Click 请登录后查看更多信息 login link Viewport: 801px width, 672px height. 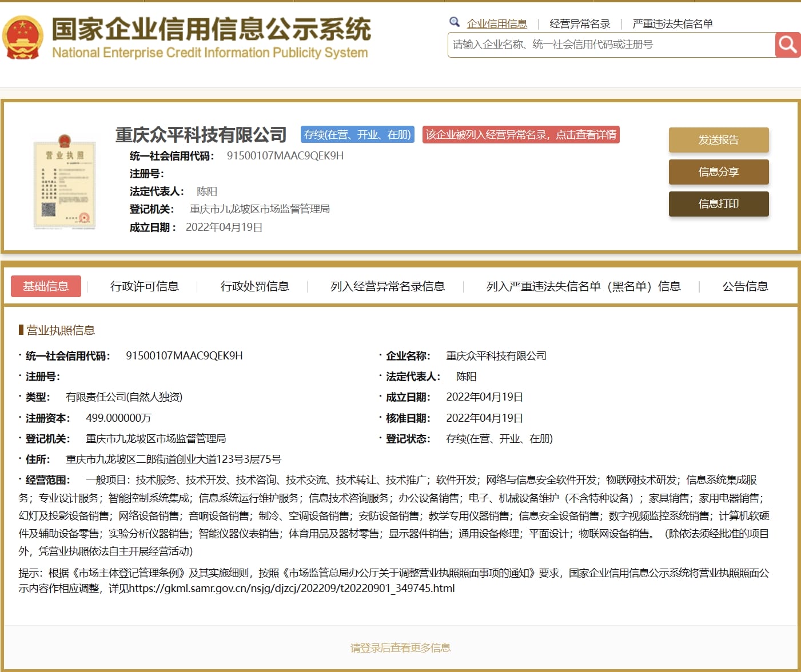click(400, 647)
